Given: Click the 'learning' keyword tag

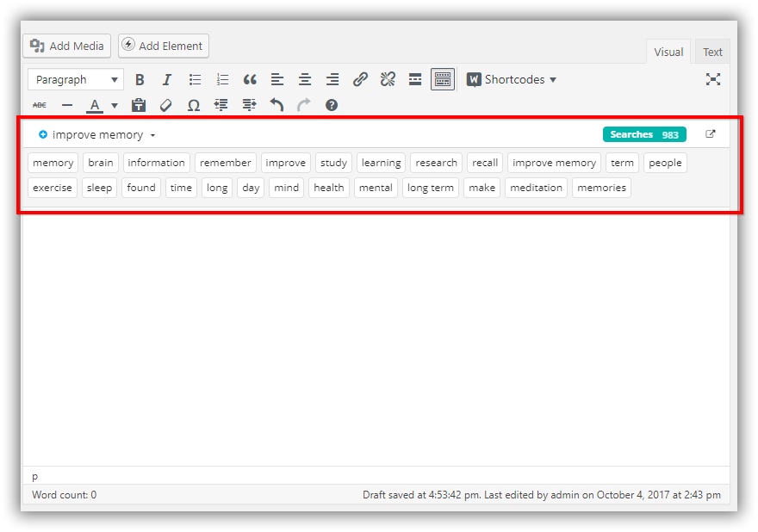Looking at the screenshot, I should pos(381,163).
